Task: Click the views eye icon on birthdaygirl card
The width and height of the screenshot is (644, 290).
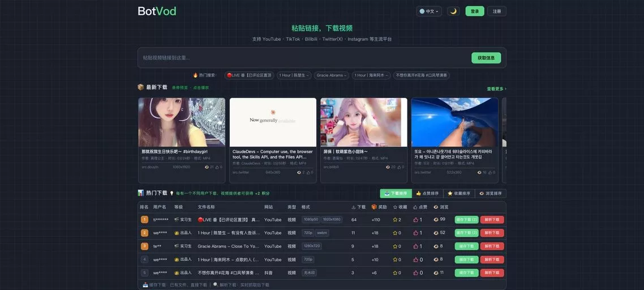Action: click(x=207, y=167)
